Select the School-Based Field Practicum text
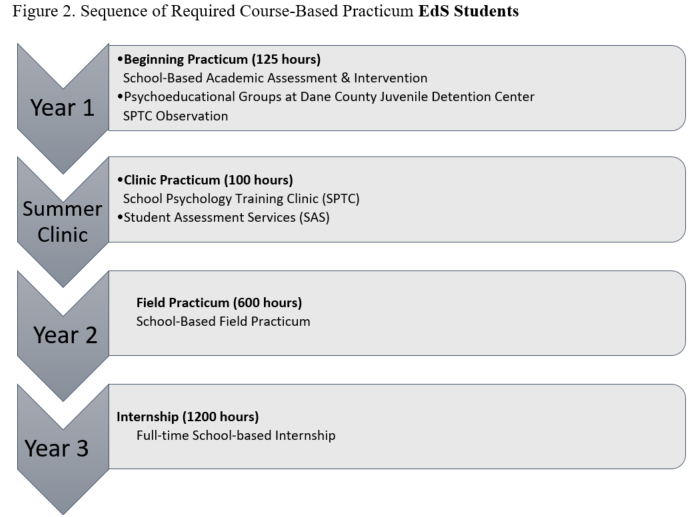 223,321
